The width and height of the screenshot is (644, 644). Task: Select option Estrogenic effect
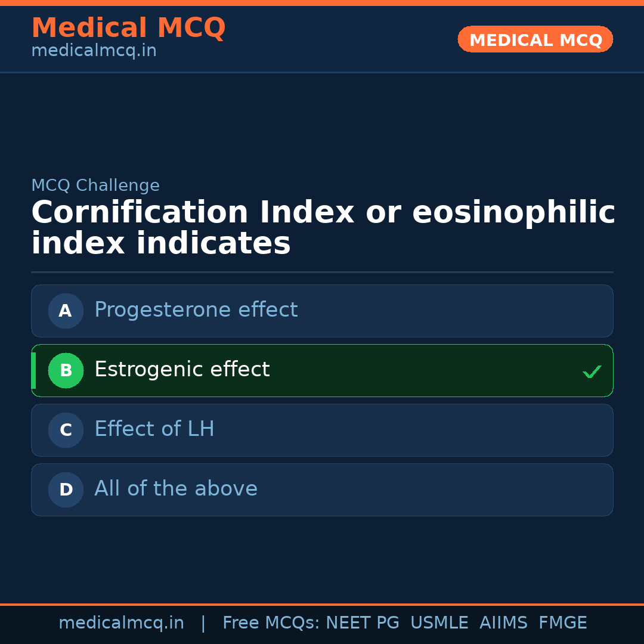pos(182,370)
